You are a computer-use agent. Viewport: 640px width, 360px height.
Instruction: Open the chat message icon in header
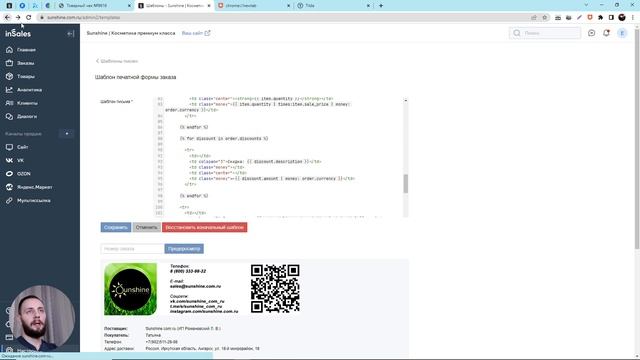(591, 33)
